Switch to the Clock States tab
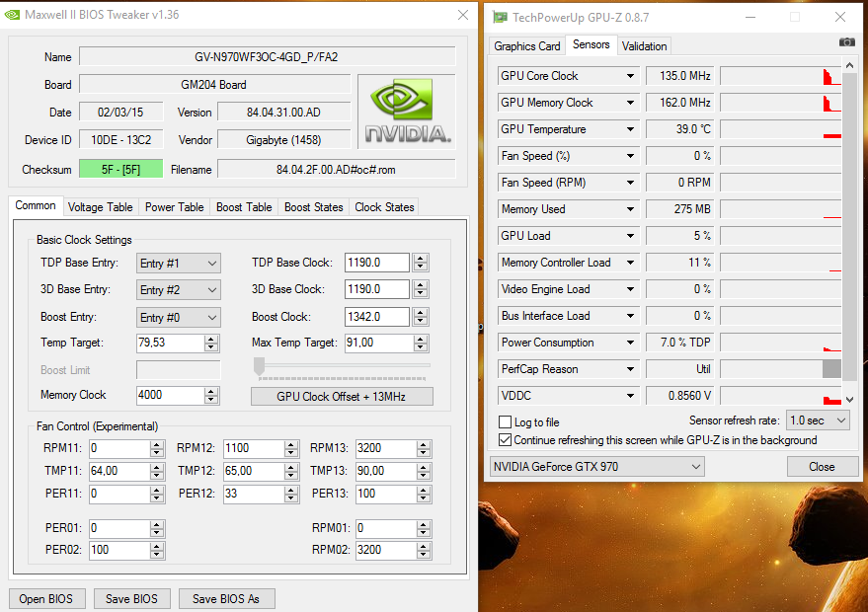 click(384, 207)
